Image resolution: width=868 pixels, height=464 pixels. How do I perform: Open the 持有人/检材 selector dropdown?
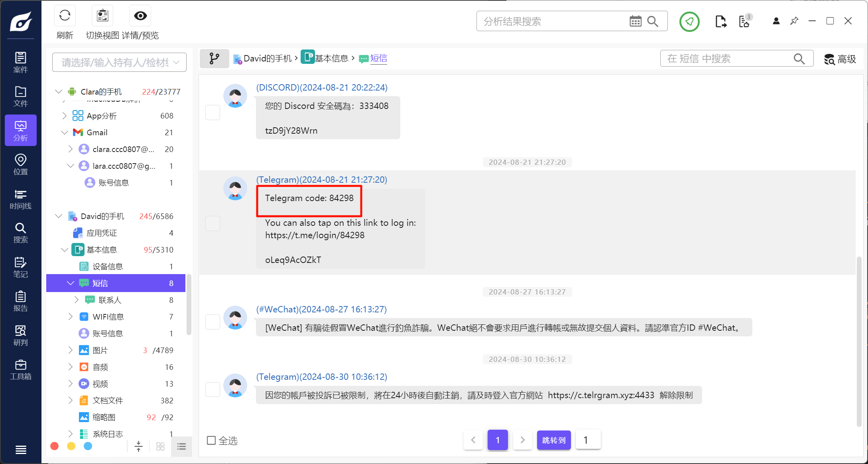(119, 63)
